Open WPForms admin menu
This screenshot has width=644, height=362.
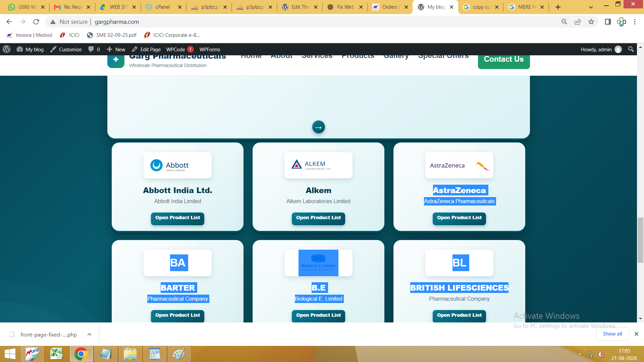(210, 49)
